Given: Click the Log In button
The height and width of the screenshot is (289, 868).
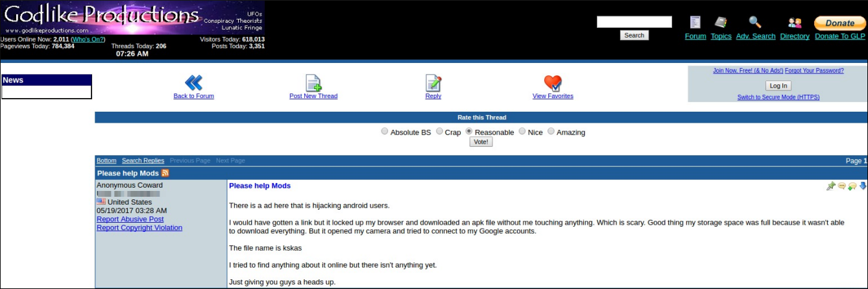Looking at the screenshot, I should coord(778,86).
